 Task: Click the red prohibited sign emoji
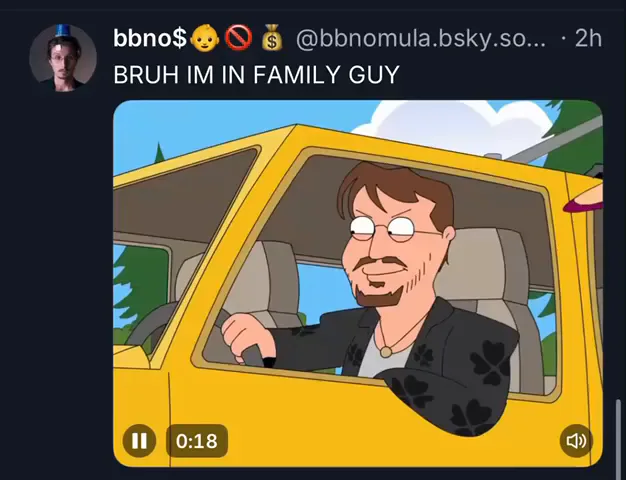coord(238,39)
